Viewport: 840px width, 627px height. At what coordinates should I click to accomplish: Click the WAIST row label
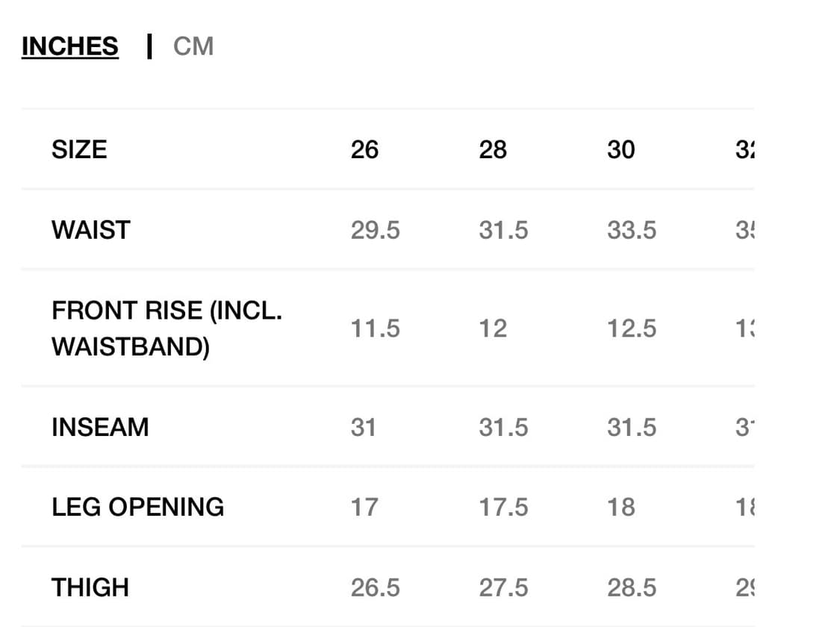pos(90,230)
